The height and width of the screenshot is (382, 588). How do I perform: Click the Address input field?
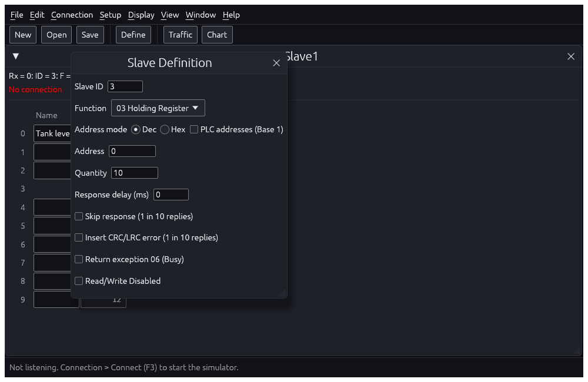point(132,151)
